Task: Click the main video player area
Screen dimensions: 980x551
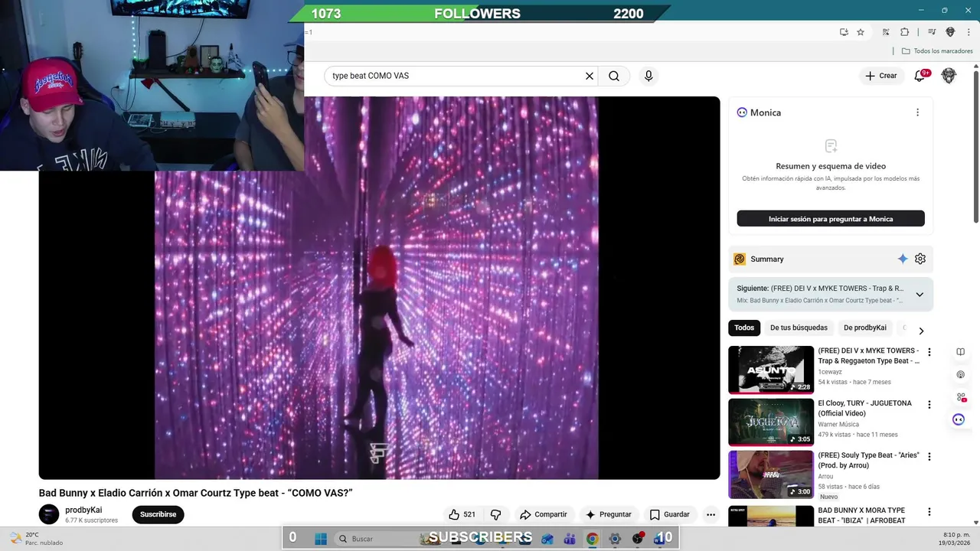Action: coord(379,288)
